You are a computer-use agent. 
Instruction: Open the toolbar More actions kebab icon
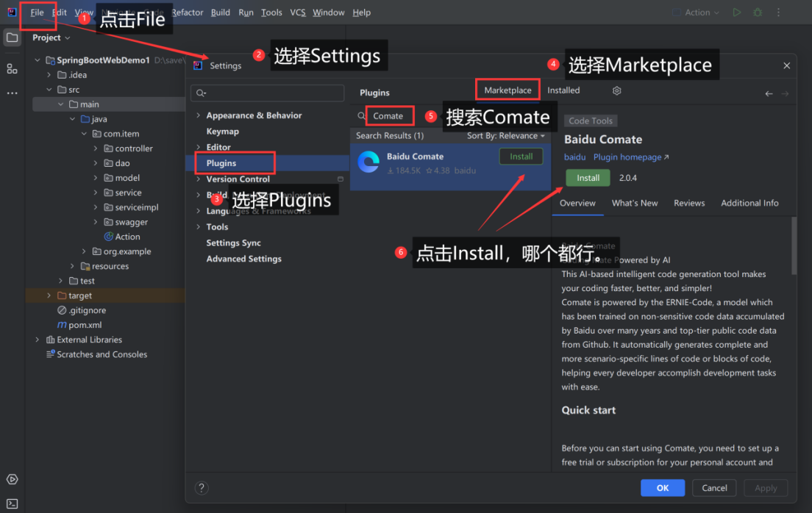778,12
